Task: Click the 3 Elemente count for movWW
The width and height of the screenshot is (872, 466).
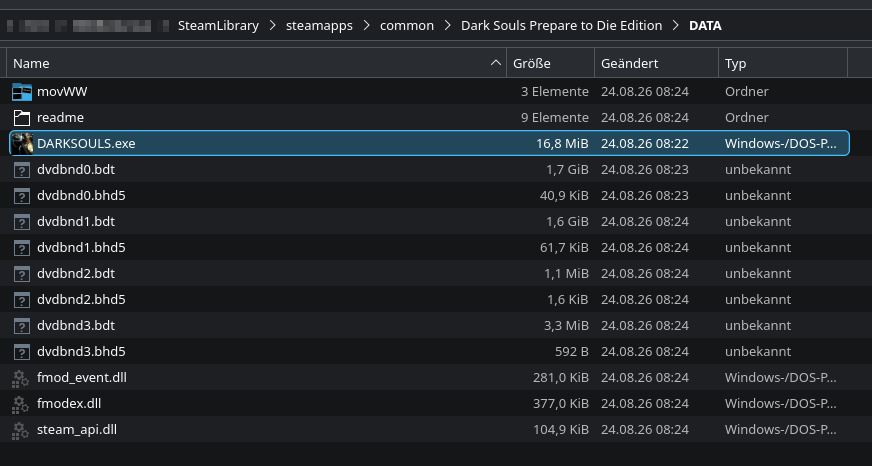Action: [554, 92]
